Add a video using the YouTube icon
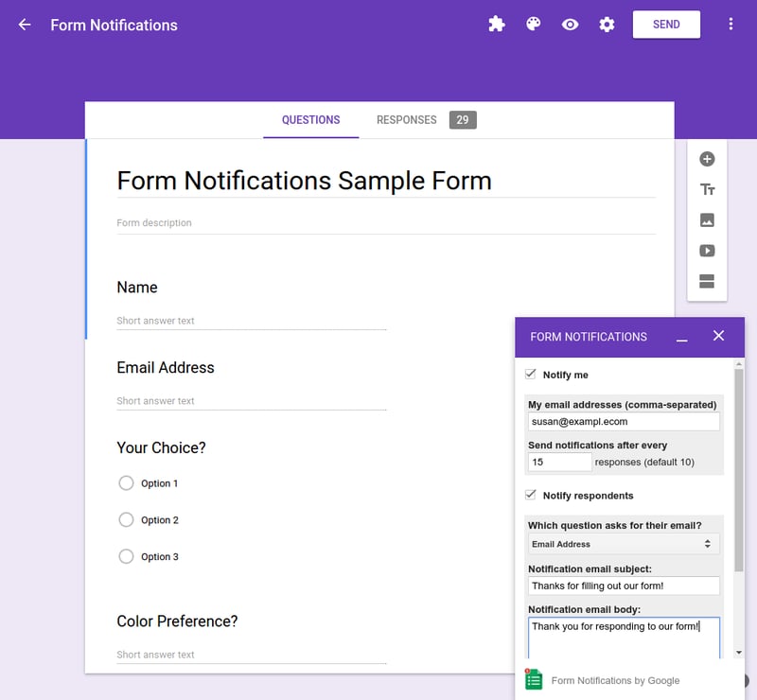Viewport: 757px width, 700px height. (707, 250)
